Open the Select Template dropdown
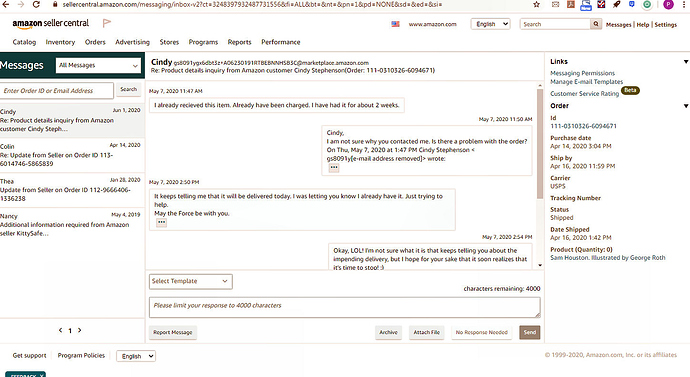 [191, 281]
